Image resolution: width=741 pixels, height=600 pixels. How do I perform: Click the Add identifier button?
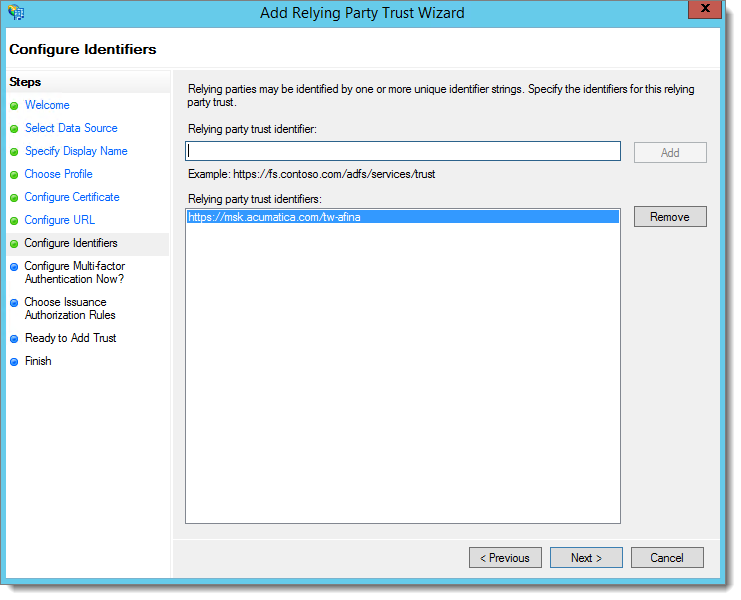[670, 153]
